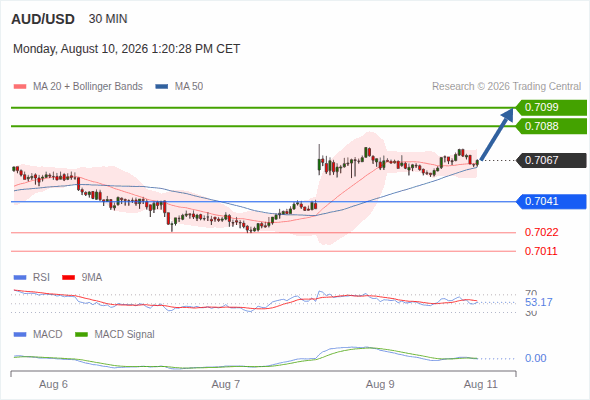Click the blue upward forecast arrow
This screenshot has width=590, height=400.
[497, 134]
